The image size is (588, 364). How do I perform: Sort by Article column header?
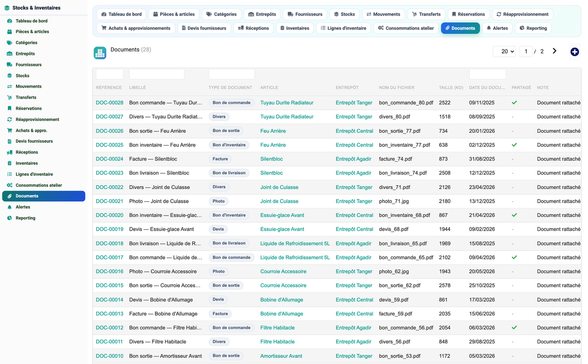pyautogui.click(x=269, y=88)
